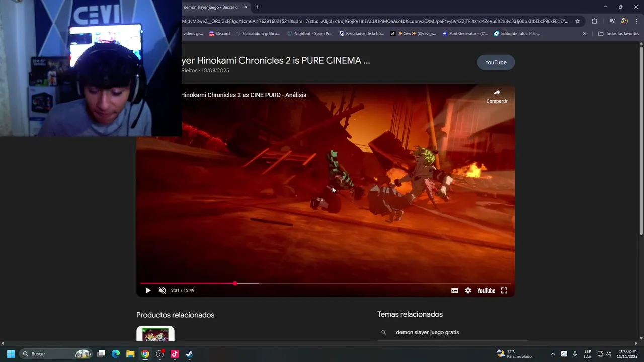This screenshot has height=362, width=644.
Task: Play the video with the play button
Action: point(148,290)
